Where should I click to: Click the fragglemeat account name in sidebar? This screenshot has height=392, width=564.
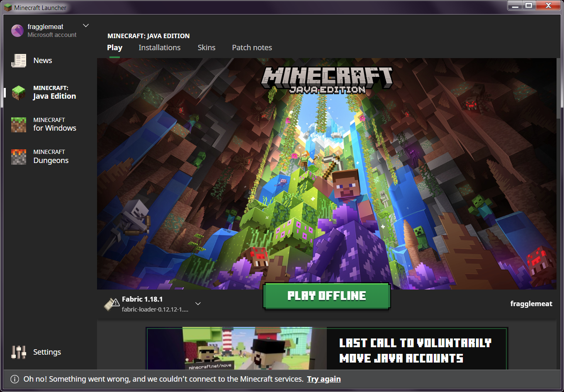46,27
